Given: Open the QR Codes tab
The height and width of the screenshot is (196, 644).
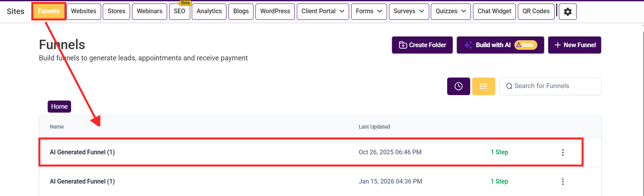Looking at the screenshot, I should (536, 12).
